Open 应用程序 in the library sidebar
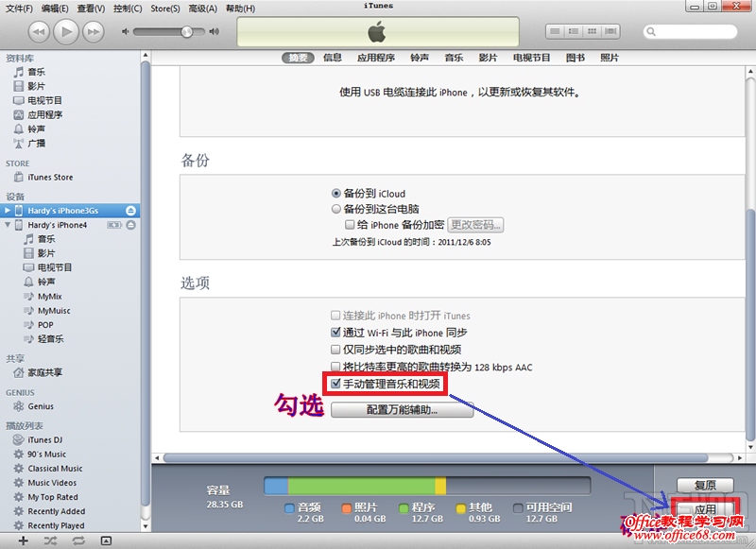This screenshot has height=549, width=756. click(44, 114)
